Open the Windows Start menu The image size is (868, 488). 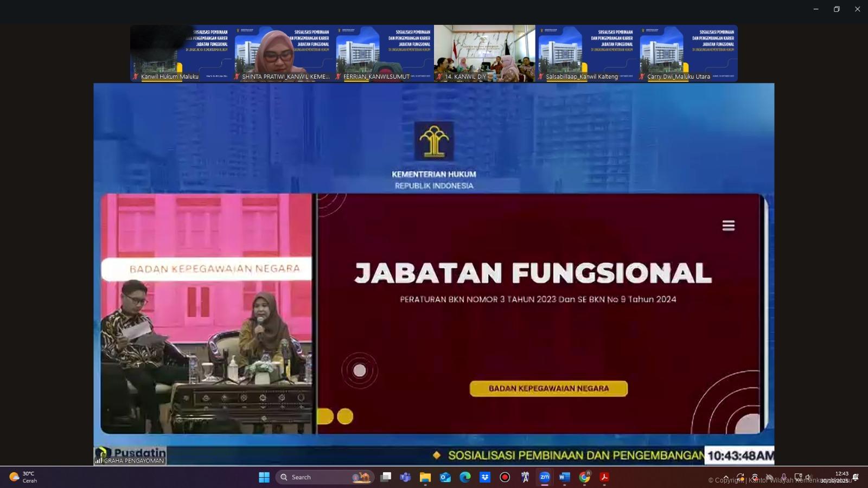pos(264,477)
